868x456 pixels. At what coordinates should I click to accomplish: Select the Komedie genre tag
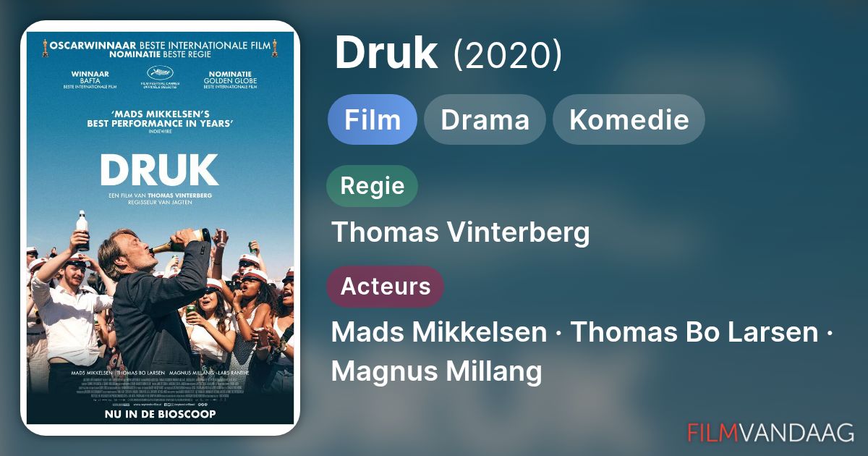tap(629, 119)
